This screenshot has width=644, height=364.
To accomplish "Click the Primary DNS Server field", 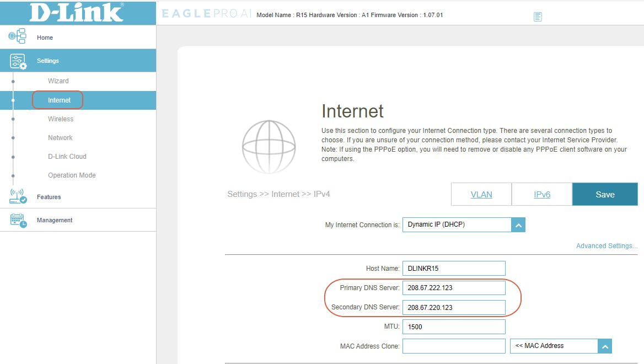I will click(x=453, y=287).
